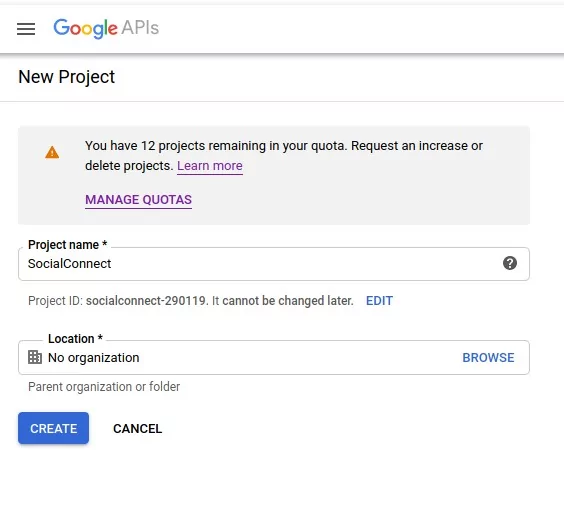This screenshot has width=564, height=518.
Task: Follow the Learn more link
Action: 210,166
